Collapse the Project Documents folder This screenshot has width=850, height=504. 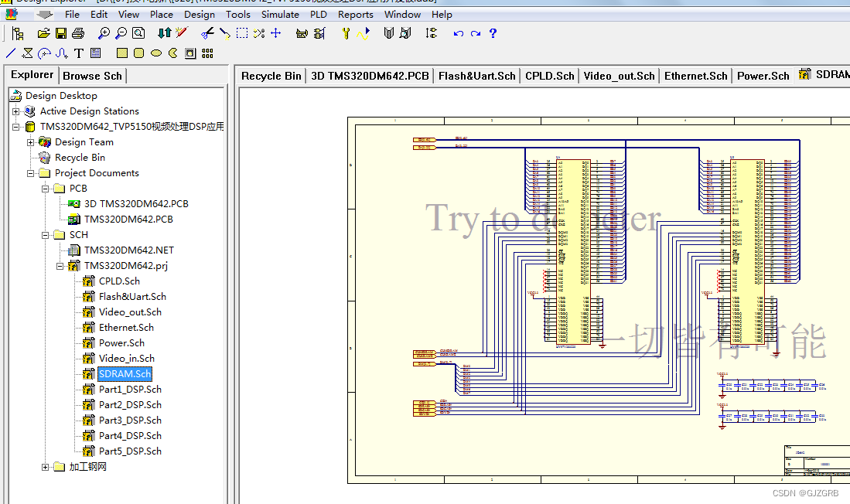31,173
